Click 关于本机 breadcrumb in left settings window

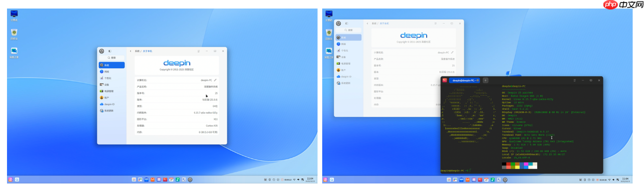[x=148, y=51]
